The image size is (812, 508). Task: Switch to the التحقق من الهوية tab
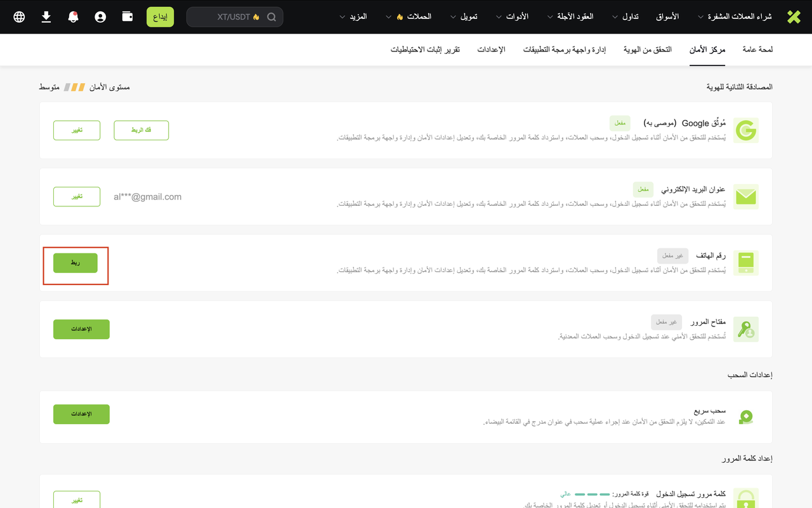point(647,50)
